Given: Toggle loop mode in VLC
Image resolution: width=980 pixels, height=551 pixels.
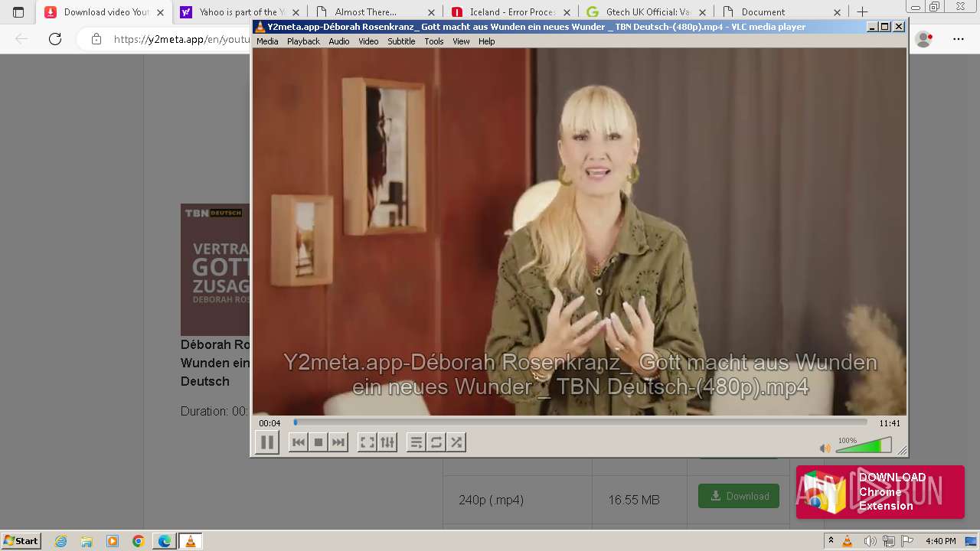Looking at the screenshot, I should [x=436, y=442].
